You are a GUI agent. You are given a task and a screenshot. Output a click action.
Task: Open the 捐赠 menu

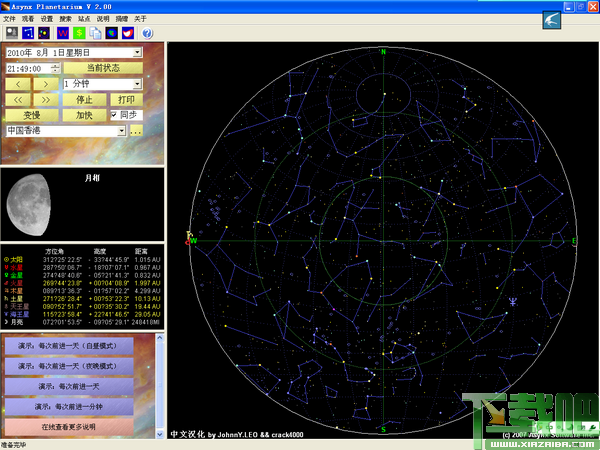[122, 19]
